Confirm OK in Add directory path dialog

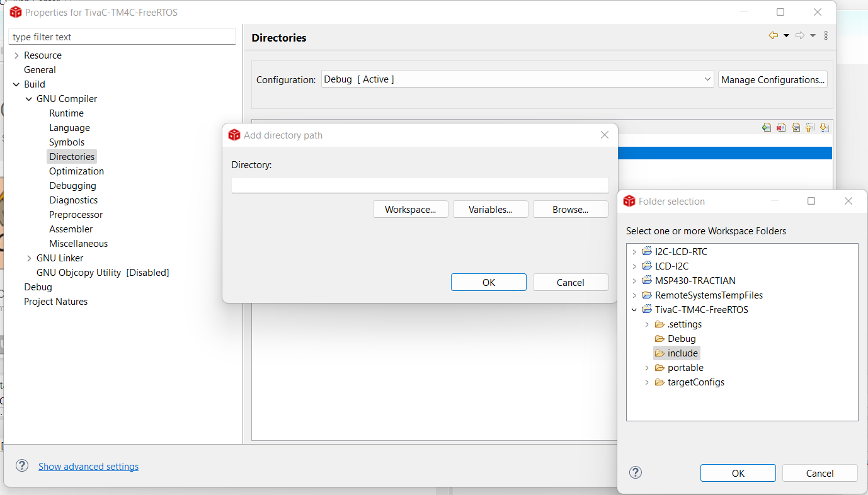[x=489, y=282]
